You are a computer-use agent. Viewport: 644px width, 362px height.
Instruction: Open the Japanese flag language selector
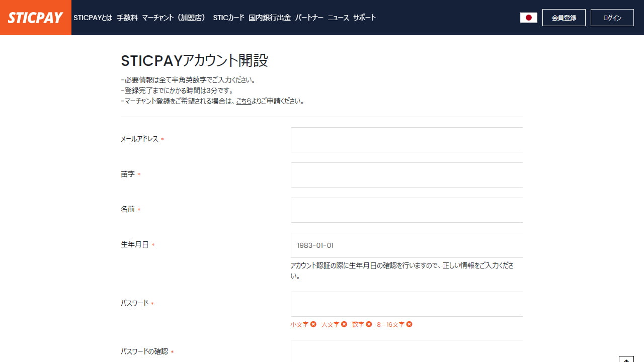click(x=528, y=18)
